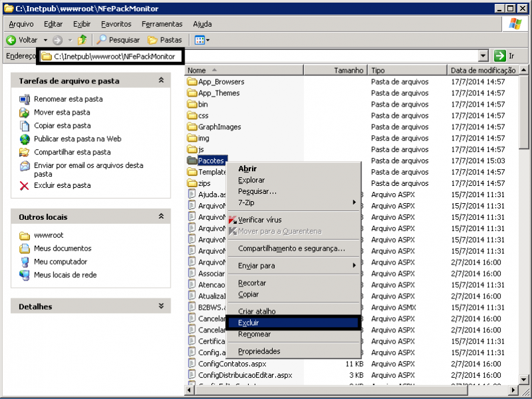The image size is (532, 399).
Task: Select the ConfigContatos.aspx file
Action: point(231,364)
